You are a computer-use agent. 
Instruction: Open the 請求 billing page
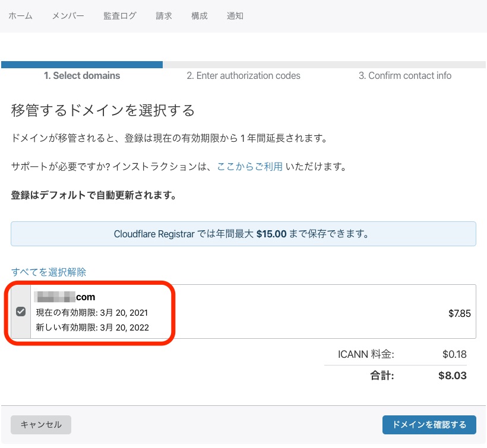tap(163, 16)
